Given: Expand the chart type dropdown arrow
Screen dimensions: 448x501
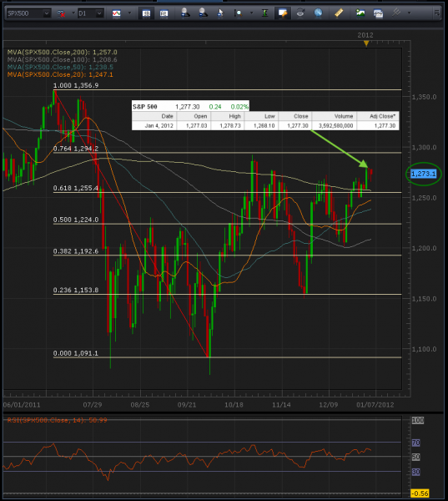Looking at the screenshot, I should (x=129, y=13).
